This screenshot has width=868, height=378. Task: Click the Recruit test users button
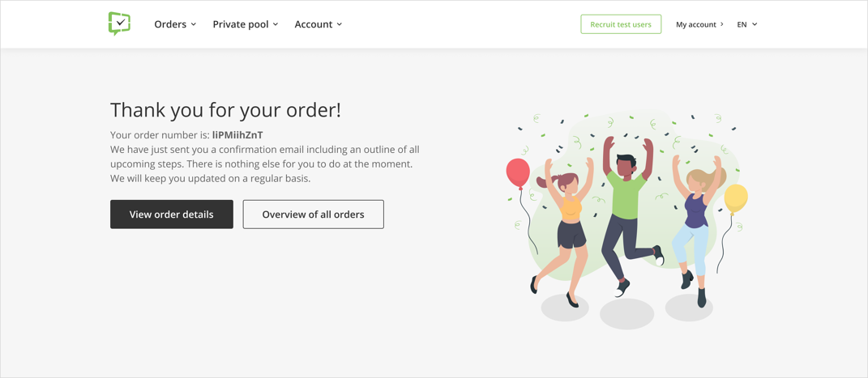pos(621,24)
